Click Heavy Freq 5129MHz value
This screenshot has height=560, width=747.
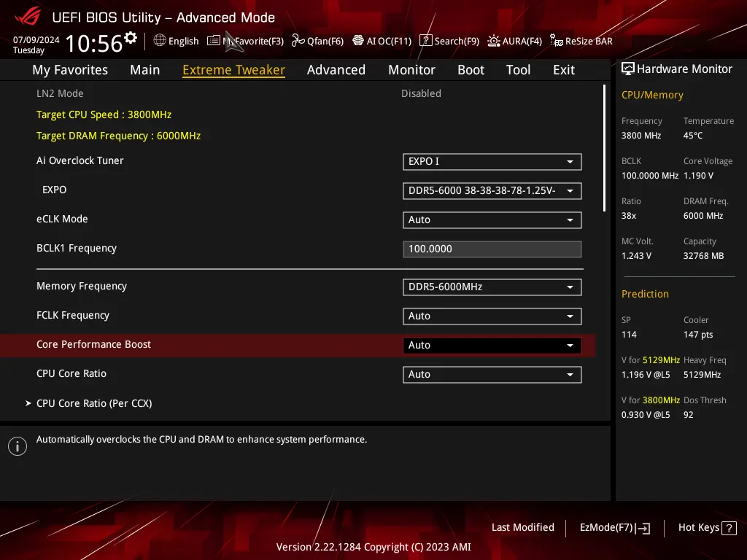pyautogui.click(x=703, y=374)
